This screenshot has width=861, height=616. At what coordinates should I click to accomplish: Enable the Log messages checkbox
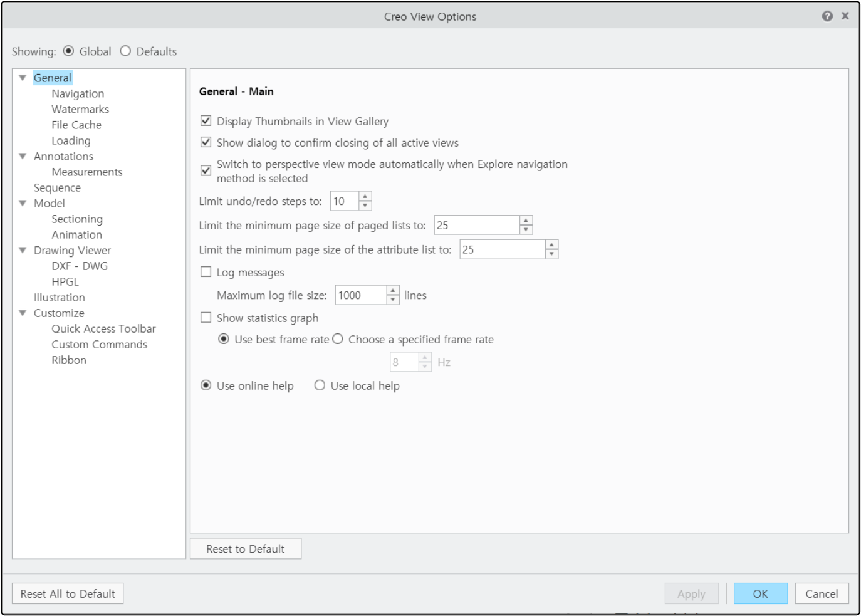(x=206, y=272)
